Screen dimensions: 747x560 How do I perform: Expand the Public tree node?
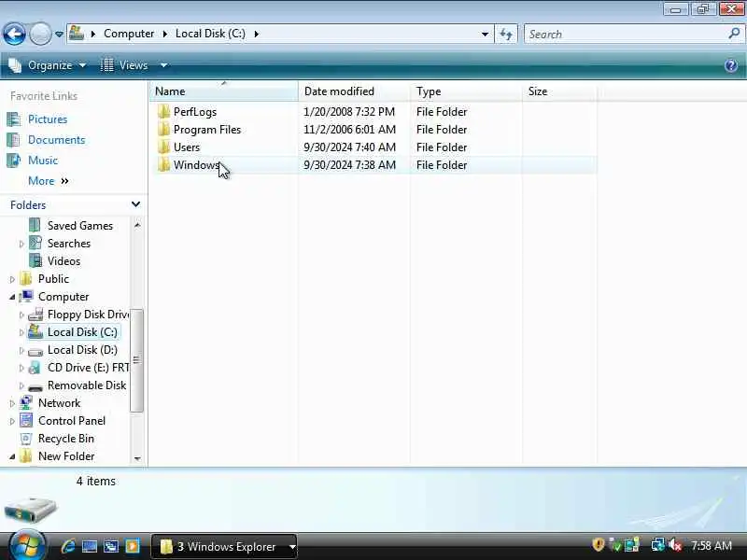tap(12, 279)
